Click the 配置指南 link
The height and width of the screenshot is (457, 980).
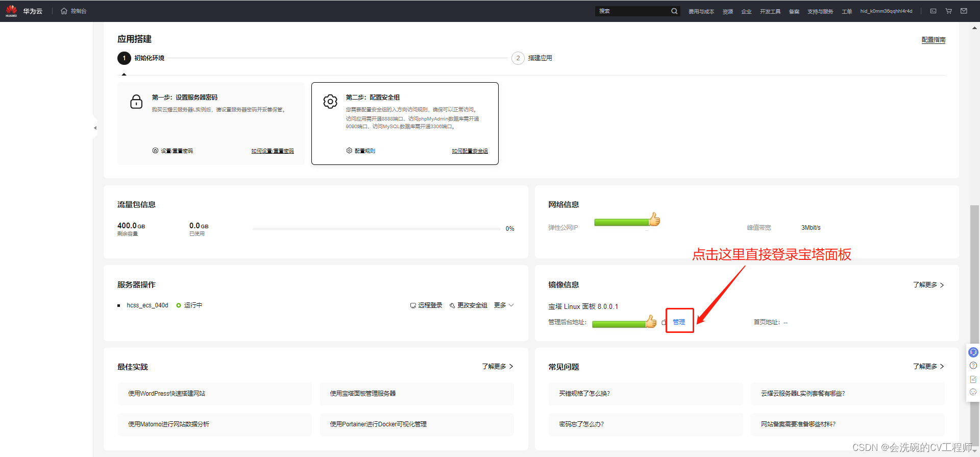(x=933, y=40)
